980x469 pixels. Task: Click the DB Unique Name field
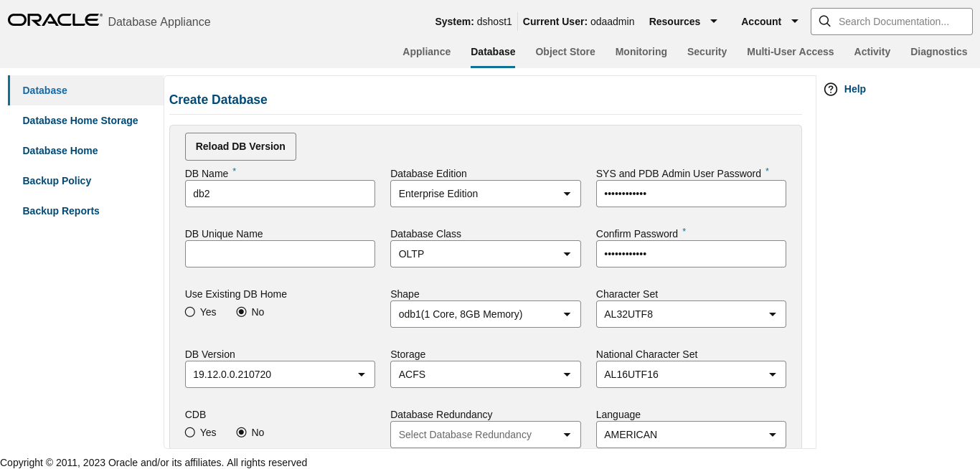tap(280, 254)
